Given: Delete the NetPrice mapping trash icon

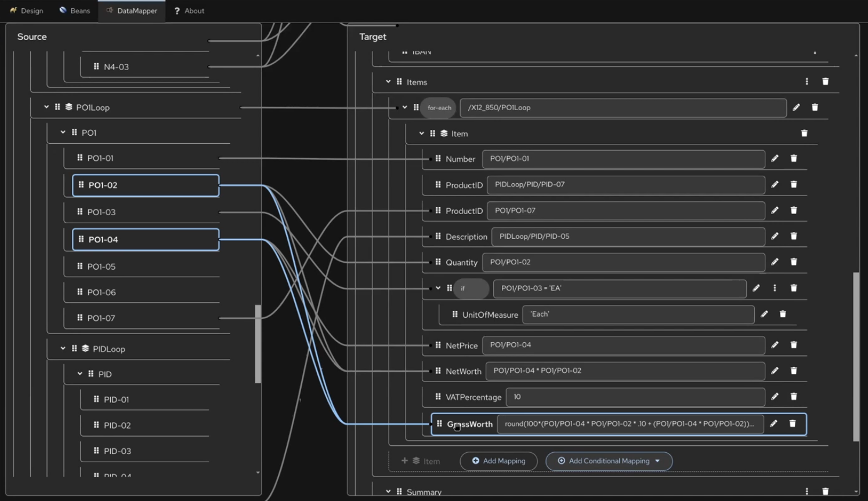Looking at the screenshot, I should click(x=794, y=344).
